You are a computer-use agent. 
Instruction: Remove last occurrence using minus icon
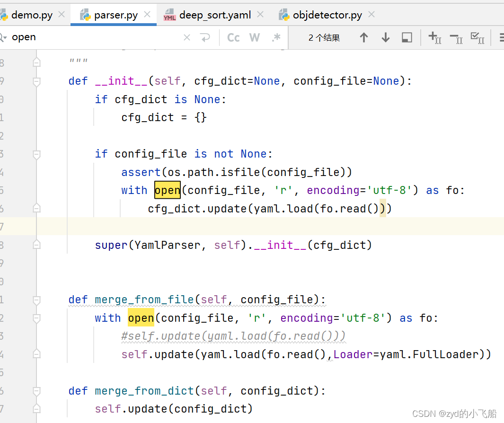click(455, 37)
